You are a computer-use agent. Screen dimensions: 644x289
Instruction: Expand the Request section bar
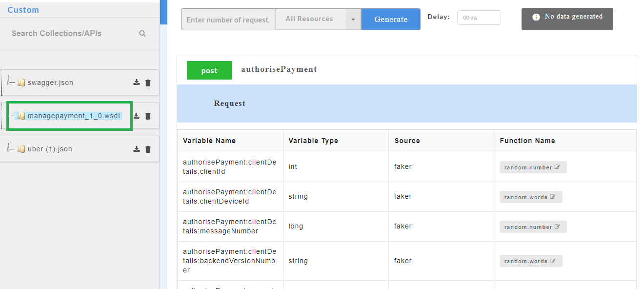pyautogui.click(x=406, y=103)
